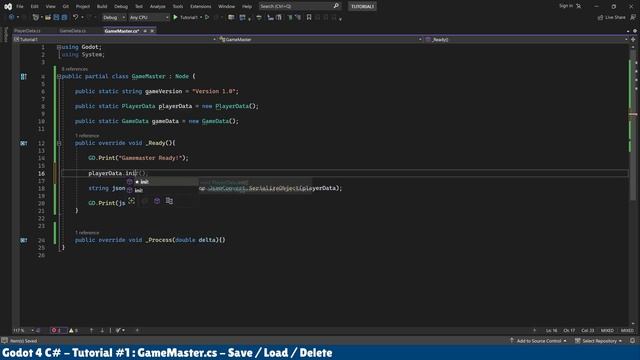Viewport: 640px width, 360px height.
Task: Open the _Ready() member navigation dropdown
Action: [x=526, y=40]
